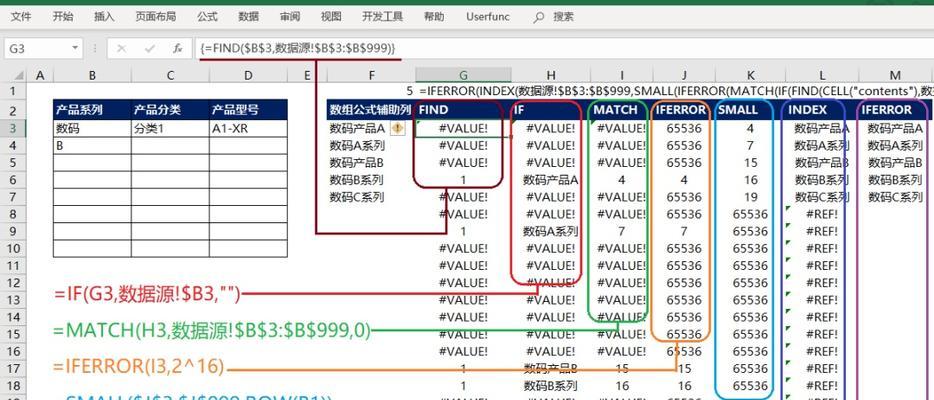Open the 文件 menu tab
This screenshot has height=400, width=934.
[x=21, y=17]
